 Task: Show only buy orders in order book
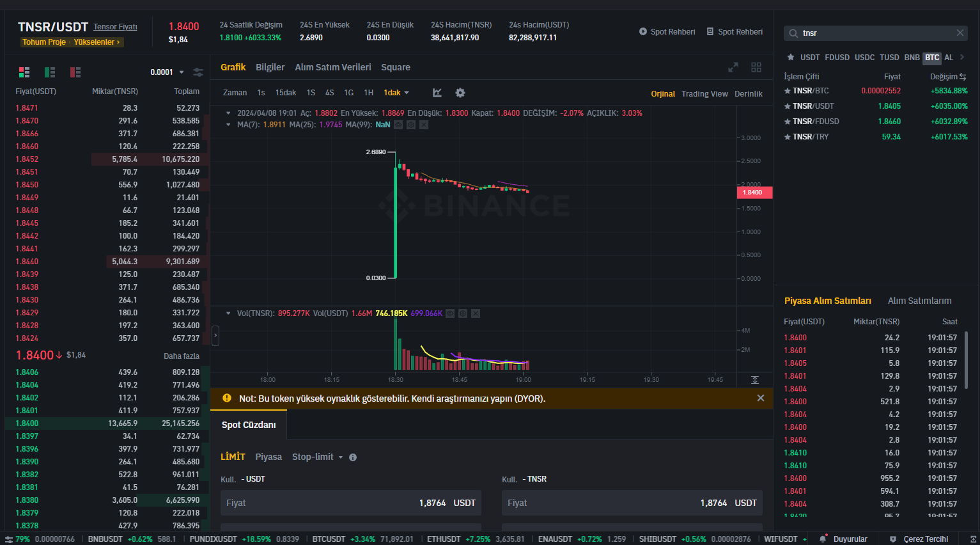50,72
